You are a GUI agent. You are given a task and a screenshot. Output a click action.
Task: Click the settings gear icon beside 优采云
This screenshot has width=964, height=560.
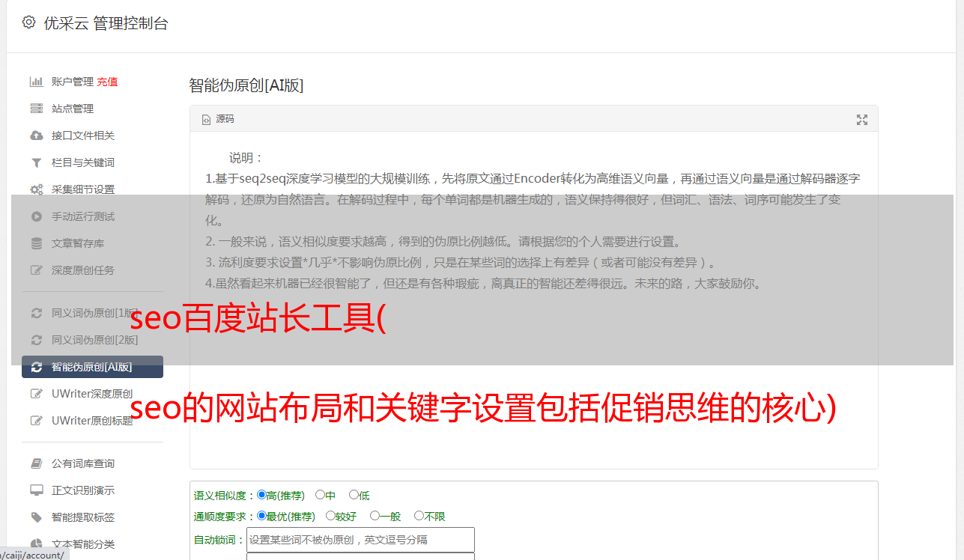pos(28,22)
